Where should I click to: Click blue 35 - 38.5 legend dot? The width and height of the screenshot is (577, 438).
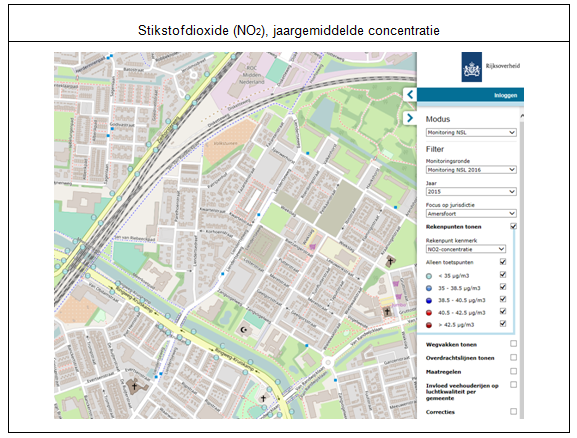coord(429,288)
